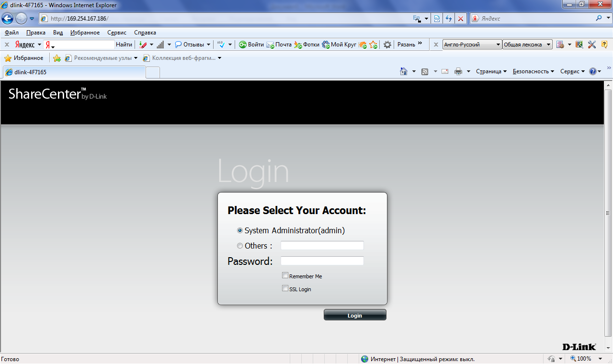Click the browser Back arrow button
The height and width of the screenshot is (364, 613).
8,19
